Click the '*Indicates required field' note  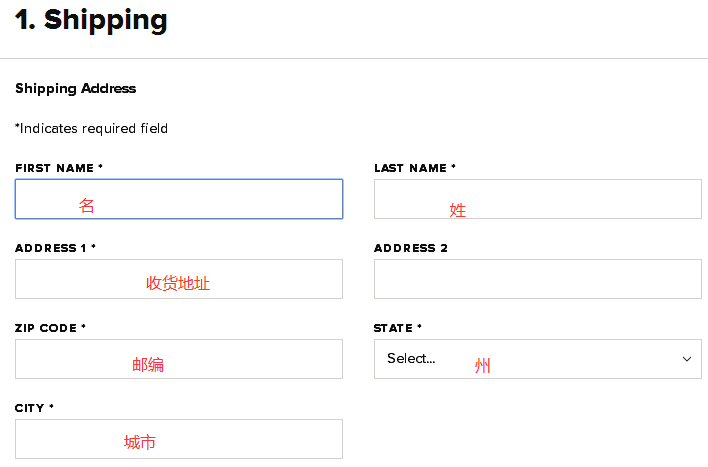tap(91, 128)
